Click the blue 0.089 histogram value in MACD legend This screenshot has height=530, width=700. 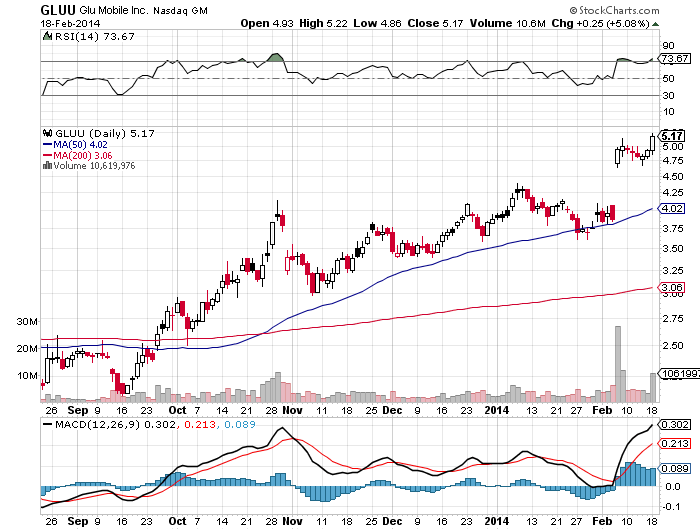[240, 424]
